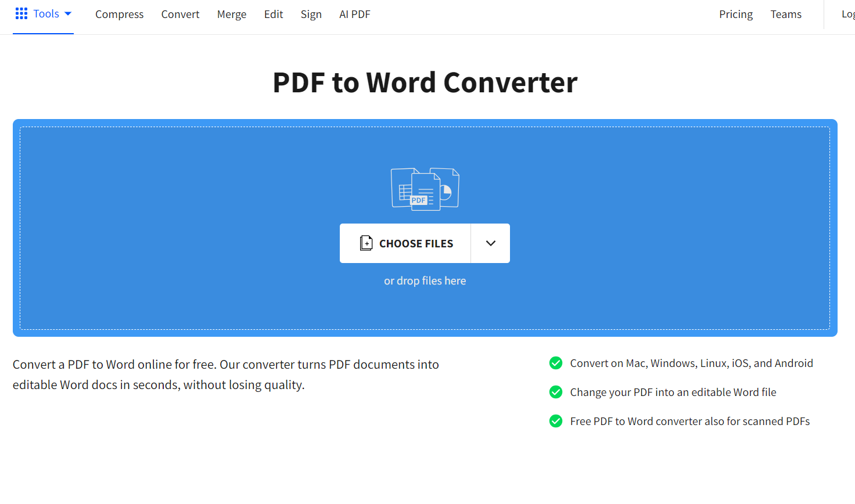Open the Sign tool

(x=311, y=14)
